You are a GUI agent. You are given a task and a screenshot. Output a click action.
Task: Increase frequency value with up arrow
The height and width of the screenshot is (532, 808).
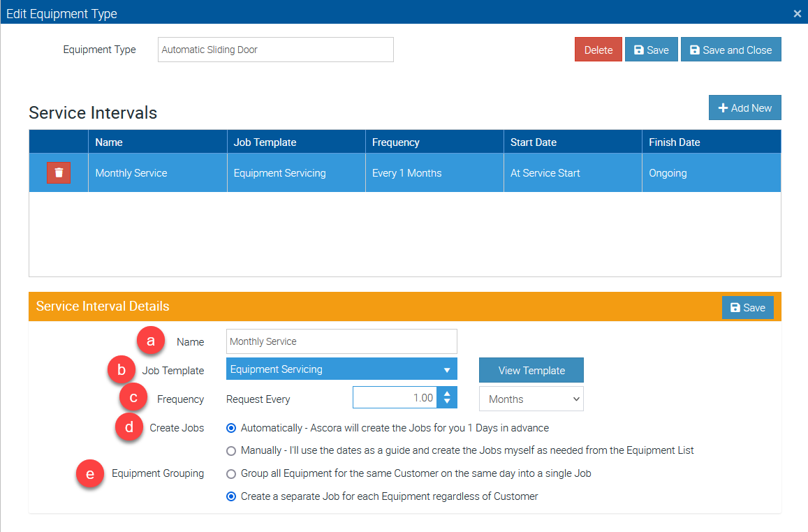click(447, 394)
